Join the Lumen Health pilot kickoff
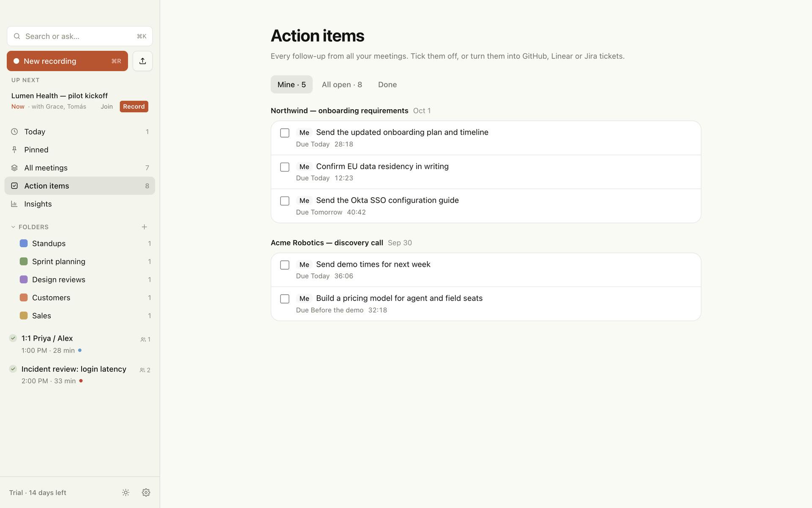Viewport: 812px width, 508px height. click(x=107, y=106)
